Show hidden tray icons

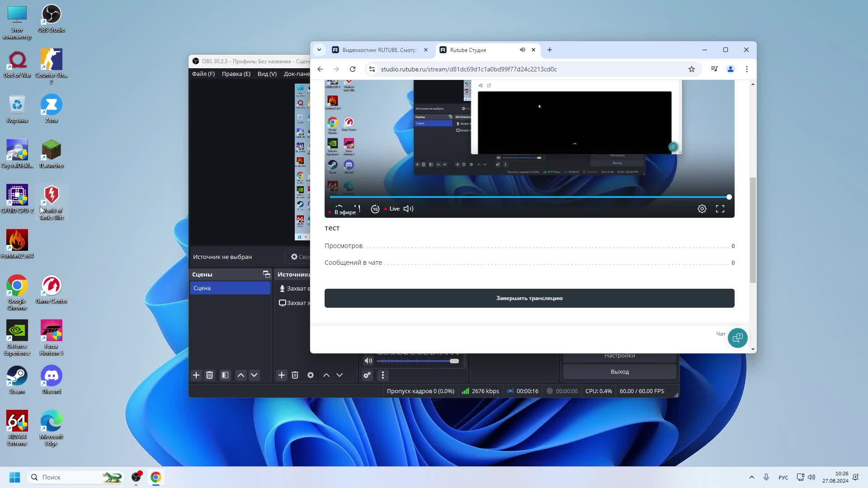(x=751, y=477)
